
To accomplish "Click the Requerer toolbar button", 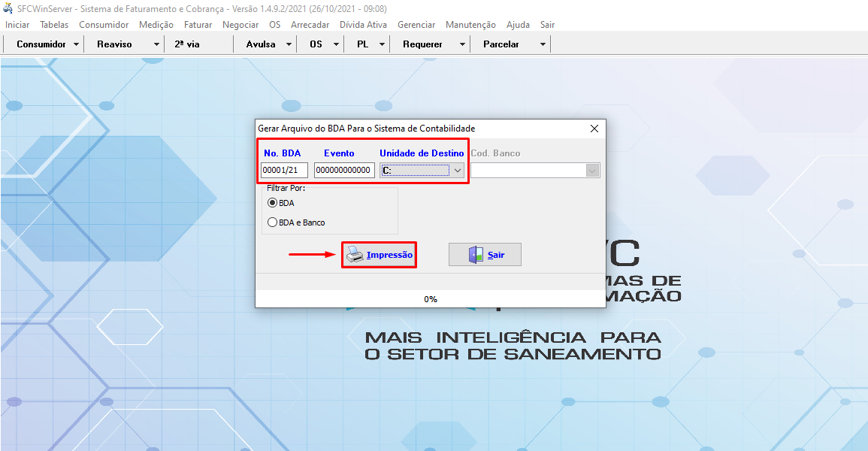I will (x=422, y=44).
